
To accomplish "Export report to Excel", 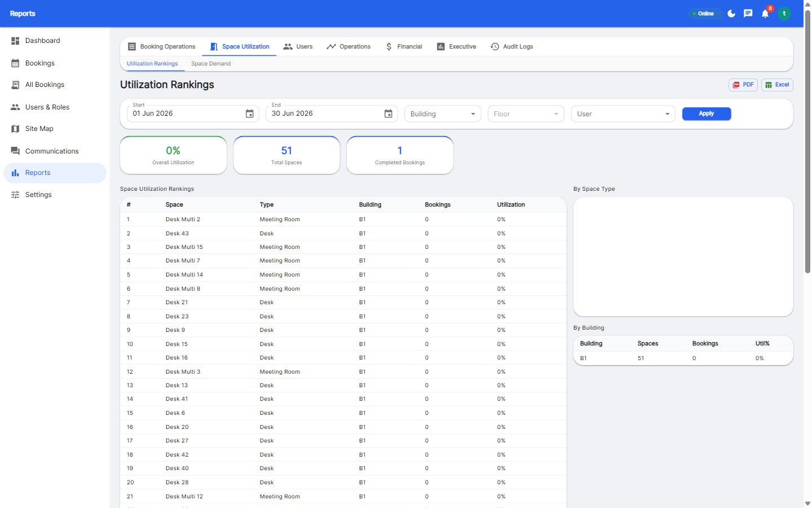I will (777, 85).
